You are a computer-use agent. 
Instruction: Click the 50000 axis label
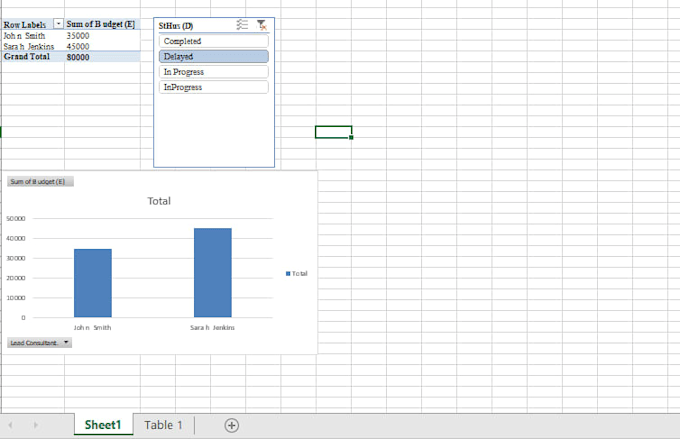point(16,218)
